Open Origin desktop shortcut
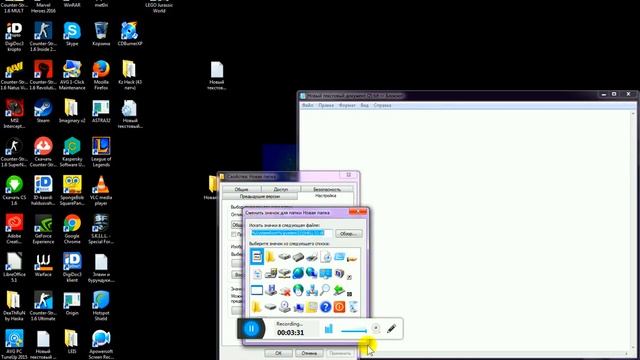 tap(72, 303)
